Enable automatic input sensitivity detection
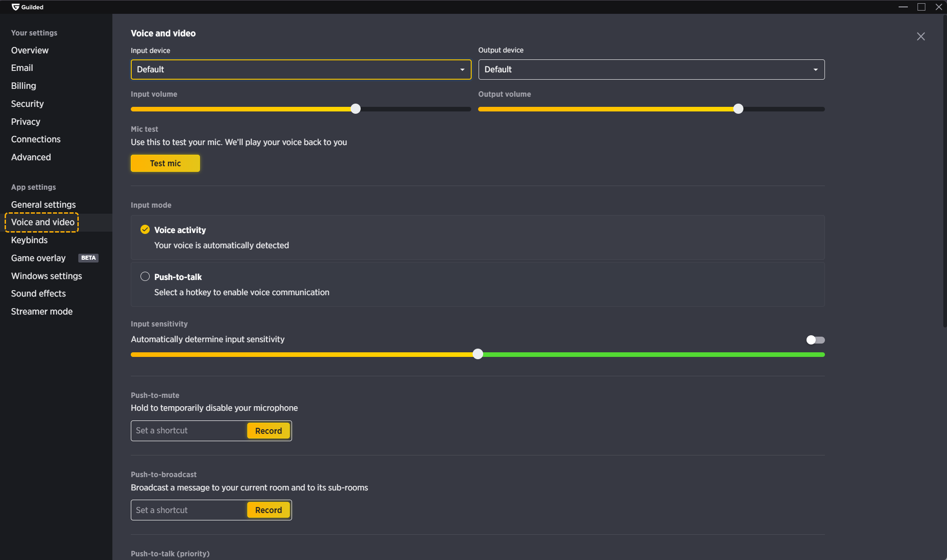This screenshot has width=947, height=560. coord(815,340)
